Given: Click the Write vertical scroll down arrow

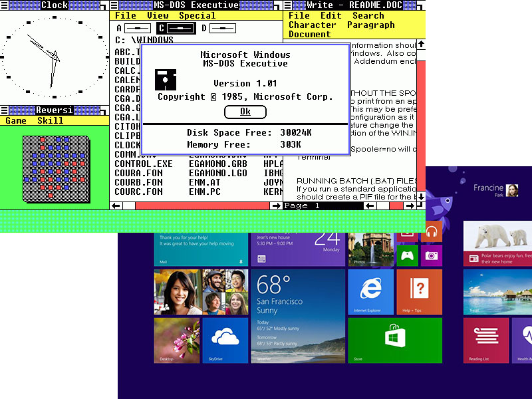Looking at the screenshot, I should click(x=421, y=197).
